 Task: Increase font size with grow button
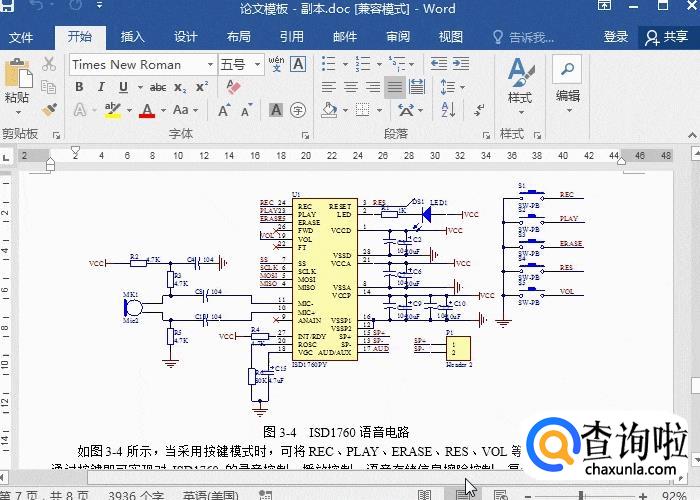224,110
